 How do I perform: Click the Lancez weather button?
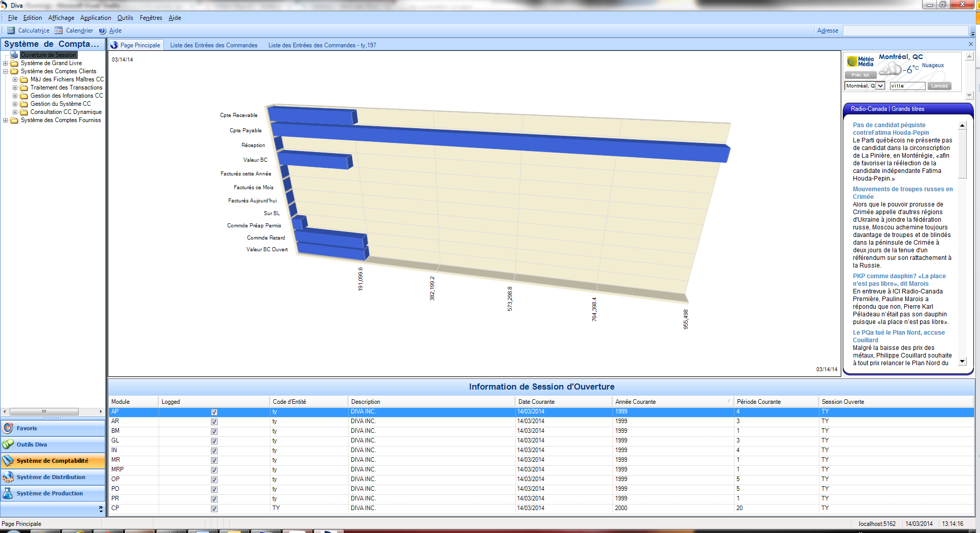pos(939,86)
